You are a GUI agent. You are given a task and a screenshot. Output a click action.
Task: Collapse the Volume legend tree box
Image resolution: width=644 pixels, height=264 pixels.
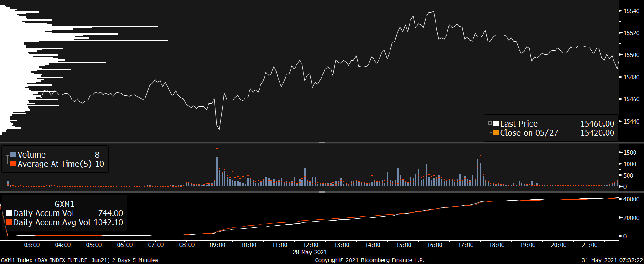(x=7, y=155)
